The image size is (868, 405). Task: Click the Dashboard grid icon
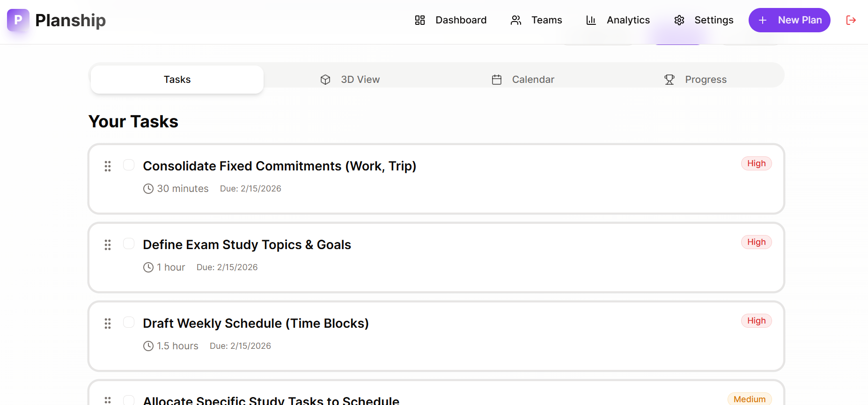pos(419,20)
